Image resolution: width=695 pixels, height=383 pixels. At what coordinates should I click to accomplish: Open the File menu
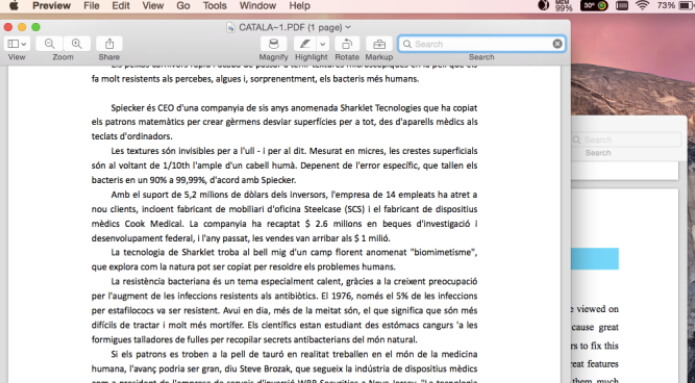click(91, 6)
